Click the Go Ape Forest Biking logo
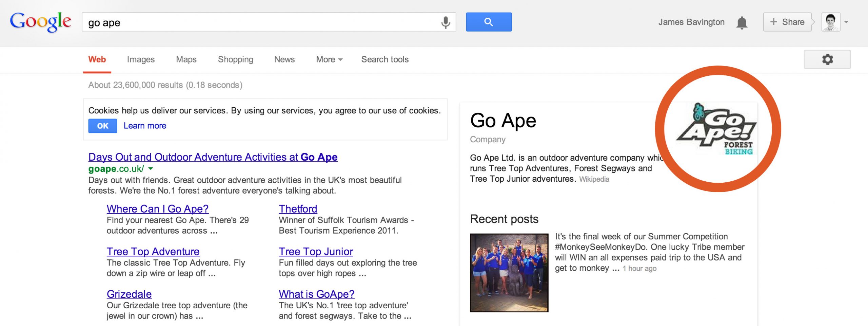The image size is (868, 326). 717,129
